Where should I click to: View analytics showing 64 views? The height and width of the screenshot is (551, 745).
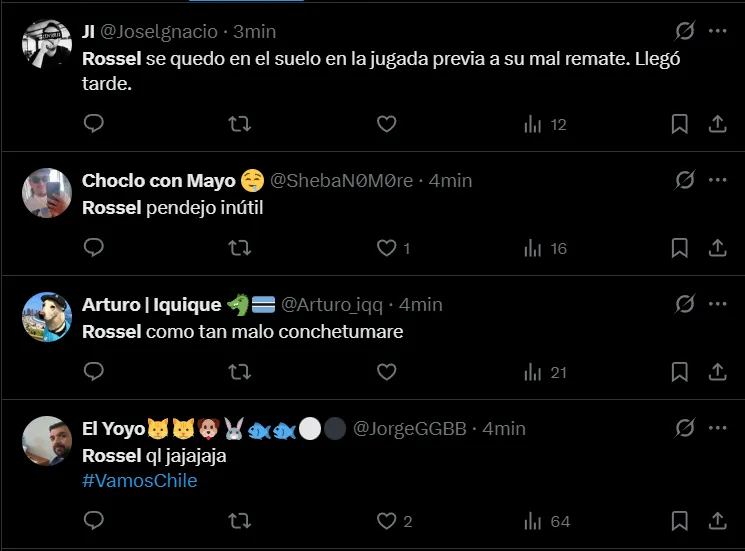[x=546, y=521]
